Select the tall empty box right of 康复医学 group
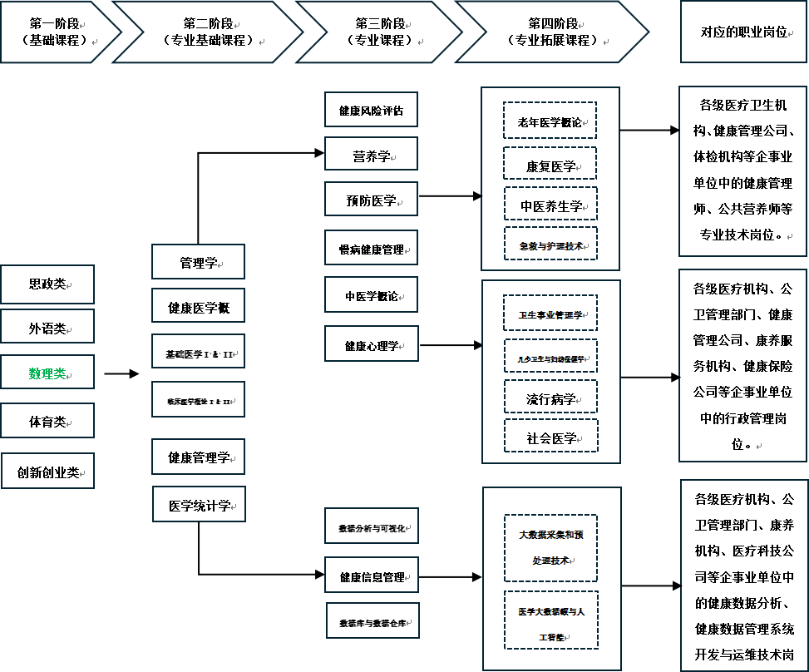Screen dimensions: 809x672 pyautogui.click(x=742, y=171)
